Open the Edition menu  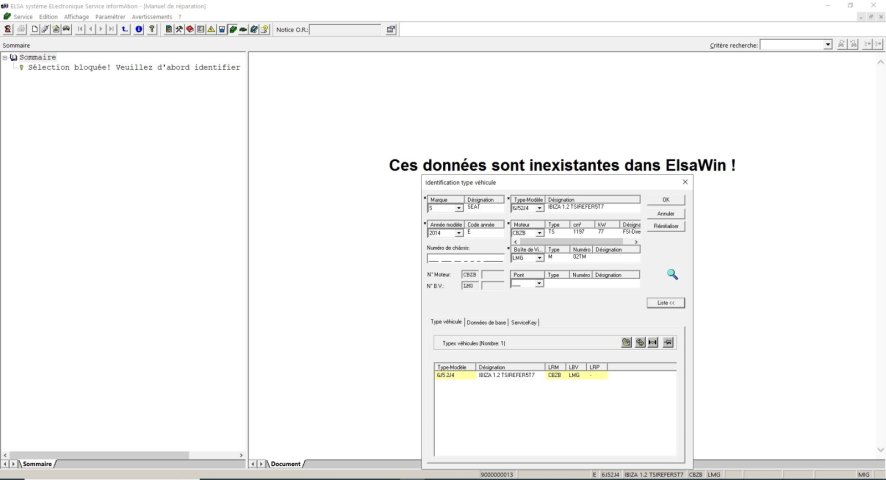pos(49,17)
